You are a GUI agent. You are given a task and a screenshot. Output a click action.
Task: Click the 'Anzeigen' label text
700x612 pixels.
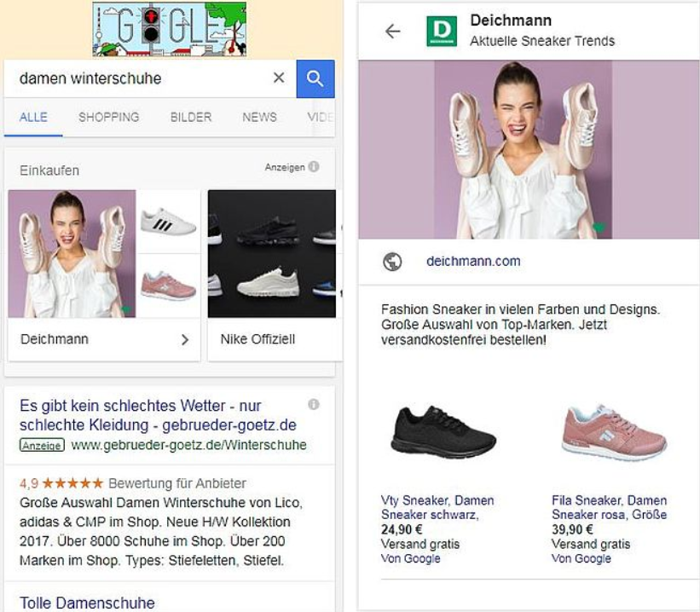click(x=285, y=167)
